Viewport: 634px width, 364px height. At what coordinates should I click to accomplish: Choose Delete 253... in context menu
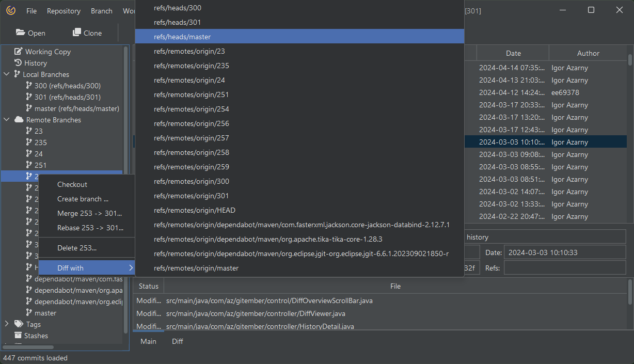[x=77, y=248]
